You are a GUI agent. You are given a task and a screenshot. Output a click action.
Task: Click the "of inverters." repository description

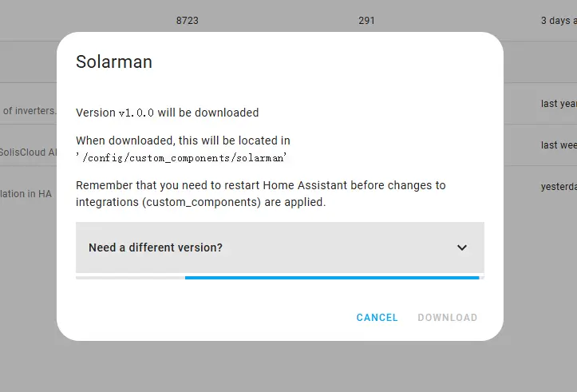(x=30, y=110)
